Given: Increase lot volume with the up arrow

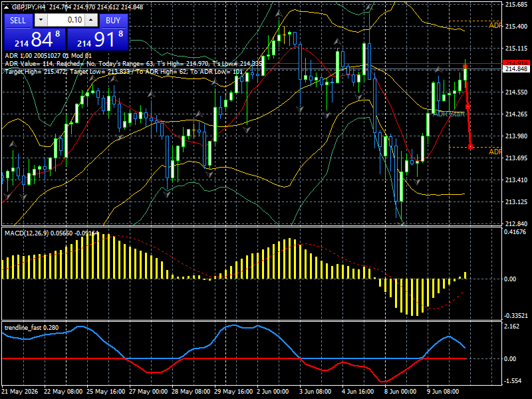Looking at the screenshot, I should (x=91, y=21).
